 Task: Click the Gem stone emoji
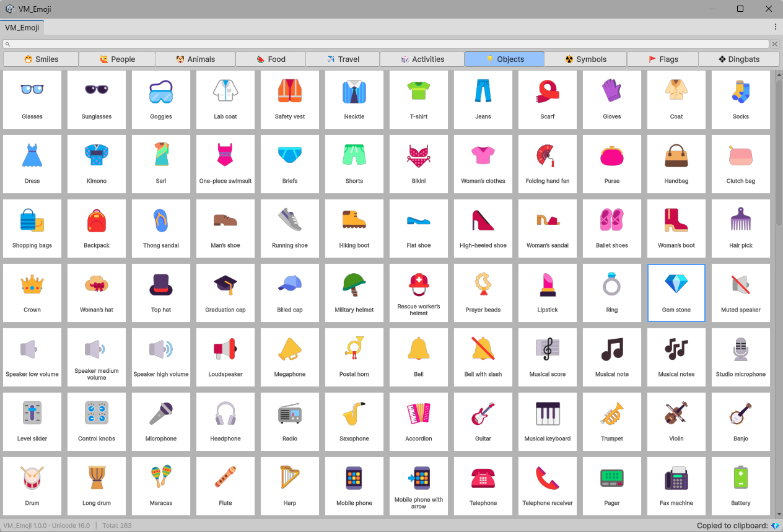(676, 293)
